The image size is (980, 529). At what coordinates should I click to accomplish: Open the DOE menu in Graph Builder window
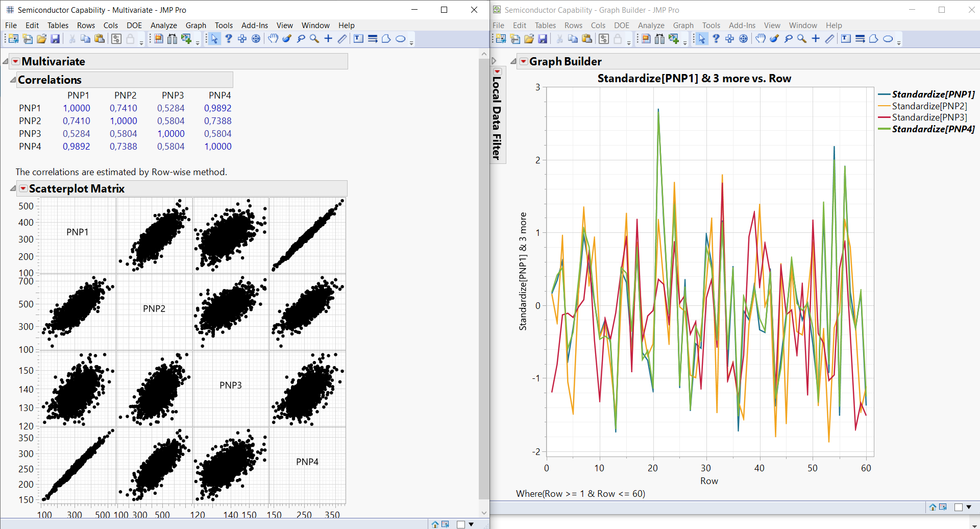click(x=621, y=25)
